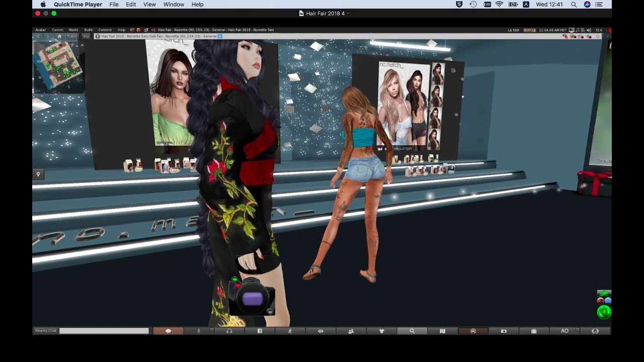
Task: Open the Wi-Fi menu bar icon
Action: pos(499,5)
